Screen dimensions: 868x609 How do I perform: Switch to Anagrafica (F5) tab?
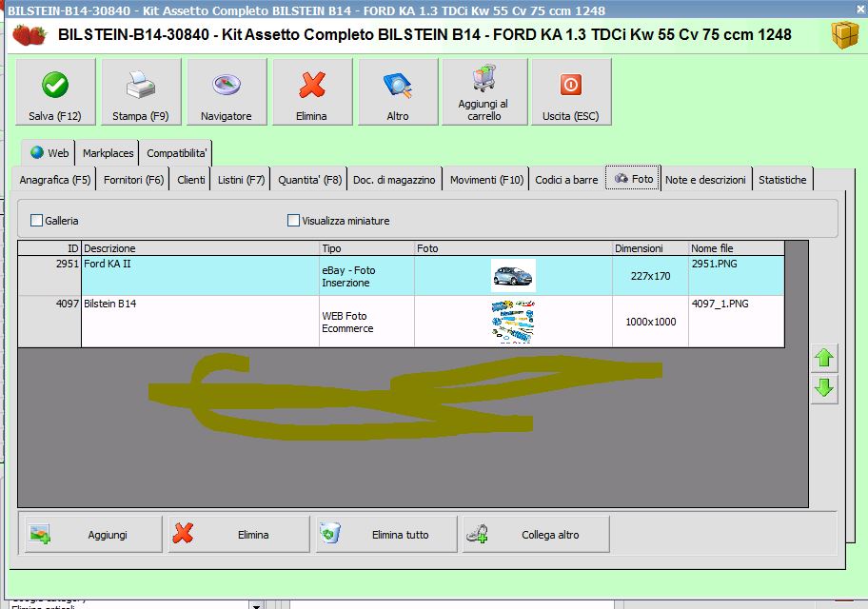pyautogui.click(x=55, y=180)
